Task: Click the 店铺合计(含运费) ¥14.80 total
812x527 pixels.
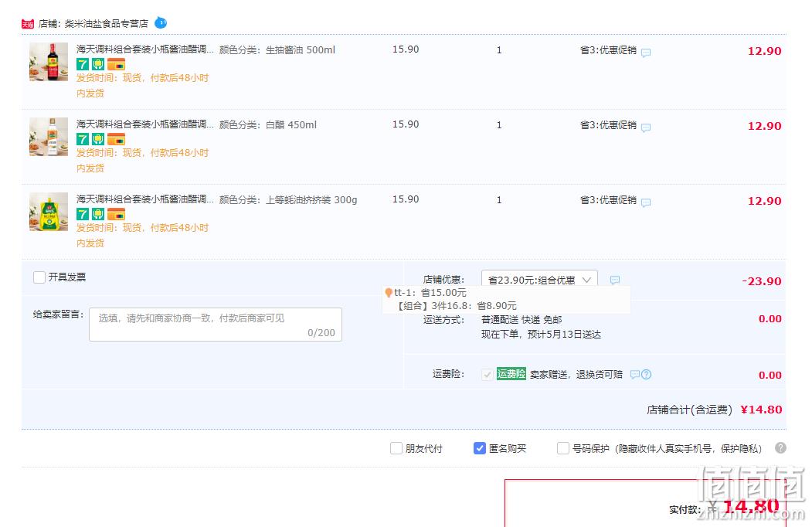Action: (715, 410)
